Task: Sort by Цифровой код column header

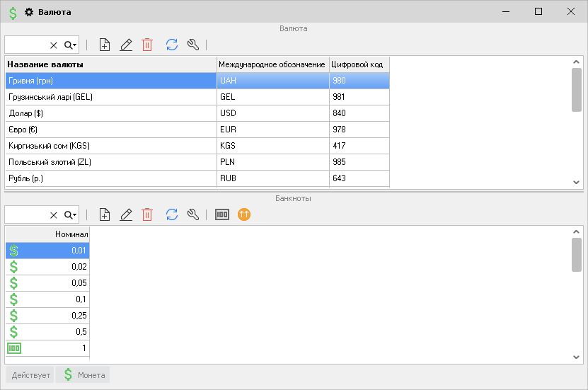Action: click(359, 64)
